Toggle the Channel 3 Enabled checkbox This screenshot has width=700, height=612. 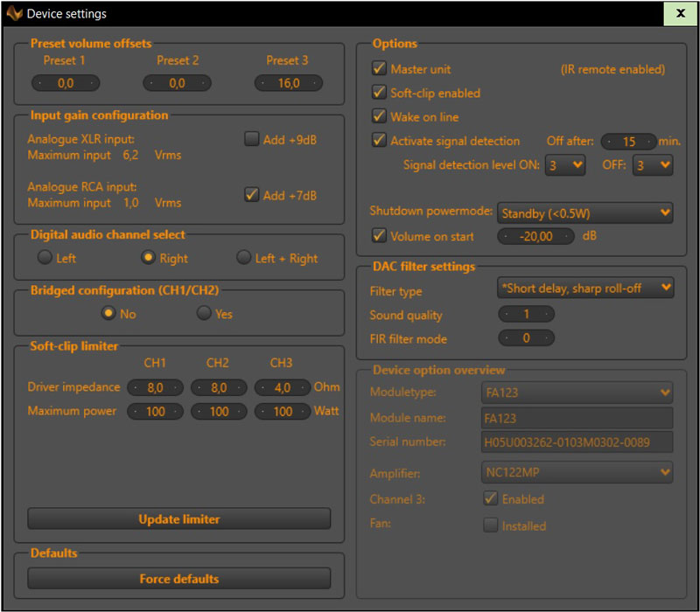(x=490, y=497)
